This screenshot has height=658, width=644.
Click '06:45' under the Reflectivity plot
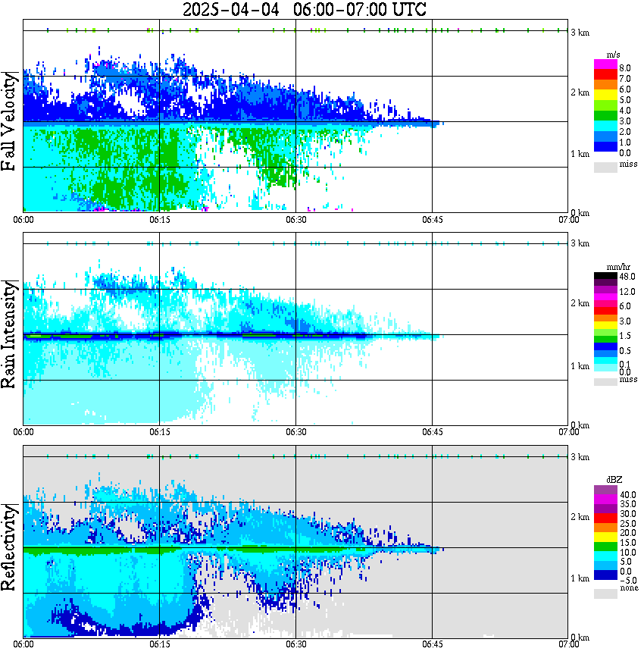(432, 644)
